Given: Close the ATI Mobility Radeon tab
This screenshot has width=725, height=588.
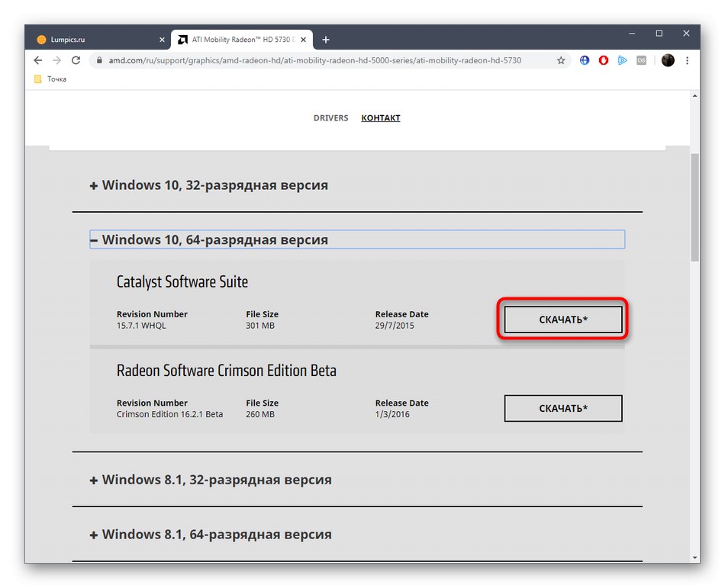Looking at the screenshot, I should [303, 40].
